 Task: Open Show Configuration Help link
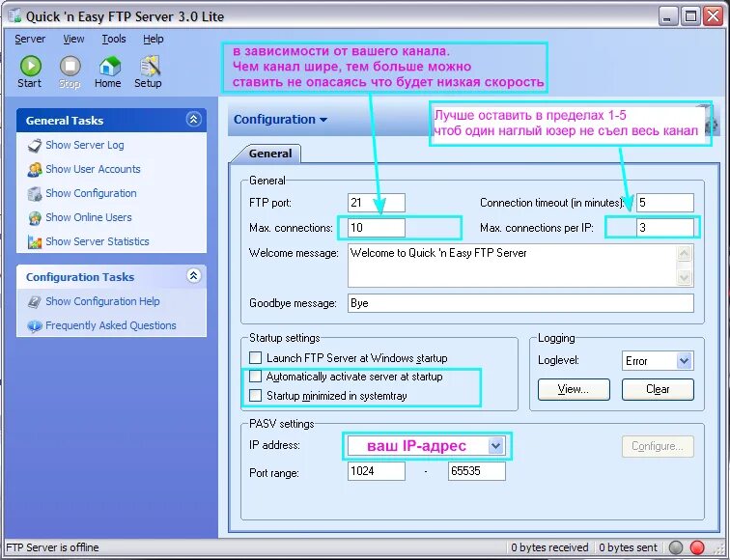[x=102, y=302]
